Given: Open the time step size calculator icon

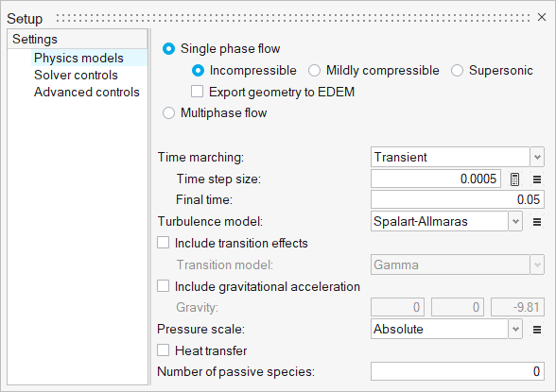Looking at the screenshot, I should (514, 179).
